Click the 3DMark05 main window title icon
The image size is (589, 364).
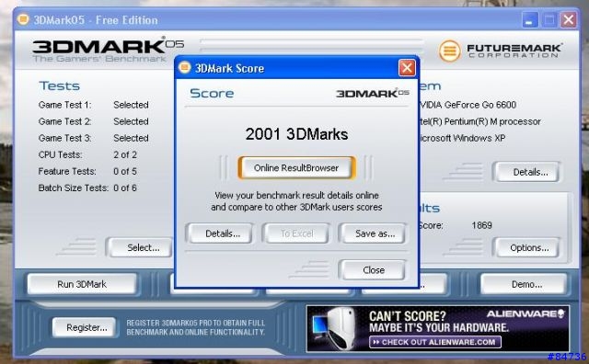point(23,19)
